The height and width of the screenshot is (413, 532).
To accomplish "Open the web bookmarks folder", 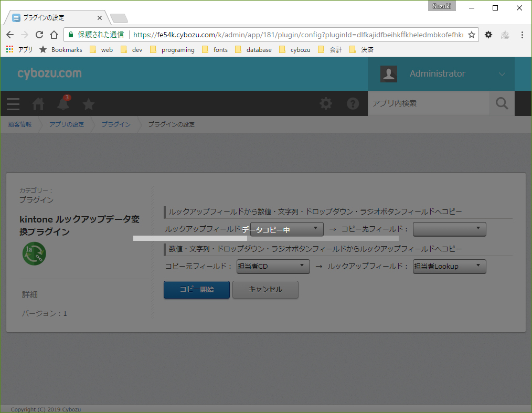I will (101, 49).
